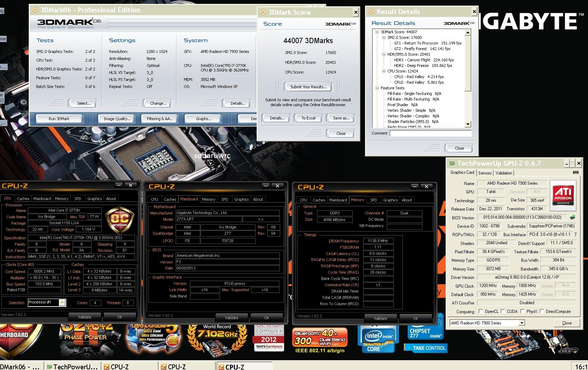The height and width of the screenshot is (370, 588).
Task: Switch to the Sensors tab in GPU-Z
Action: [485, 173]
